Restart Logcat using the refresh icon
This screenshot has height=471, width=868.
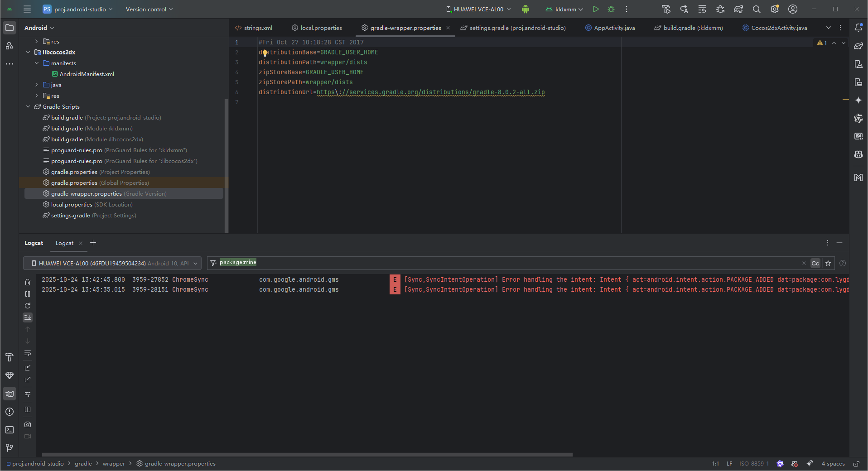click(28, 306)
